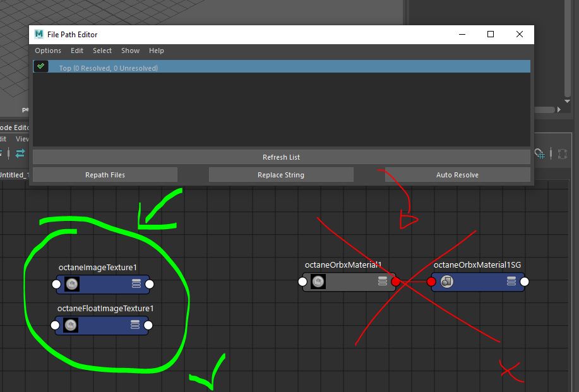Toggle view mode bars on octaneOrbxMaterial1SG node
Image resolution: width=579 pixels, height=392 pixels.
point(511,281)
